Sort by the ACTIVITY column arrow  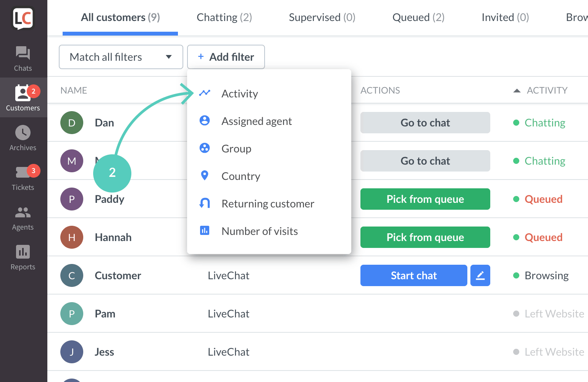[517, 91]
